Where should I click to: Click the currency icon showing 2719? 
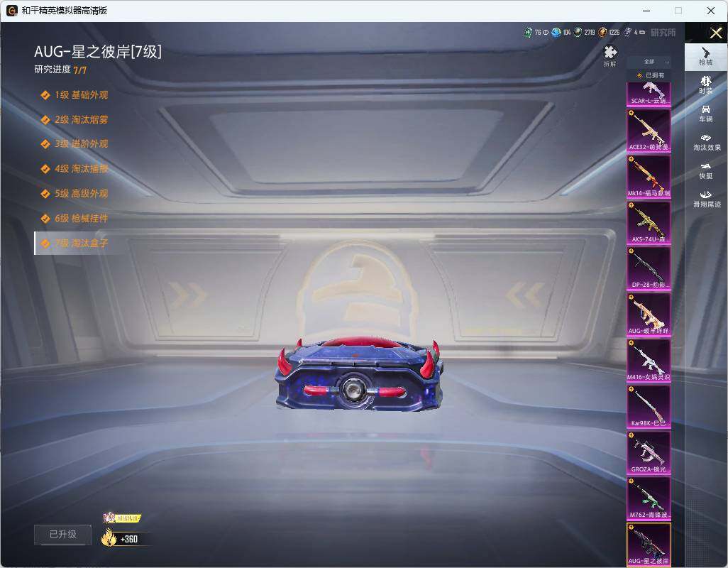coord(578,32)
